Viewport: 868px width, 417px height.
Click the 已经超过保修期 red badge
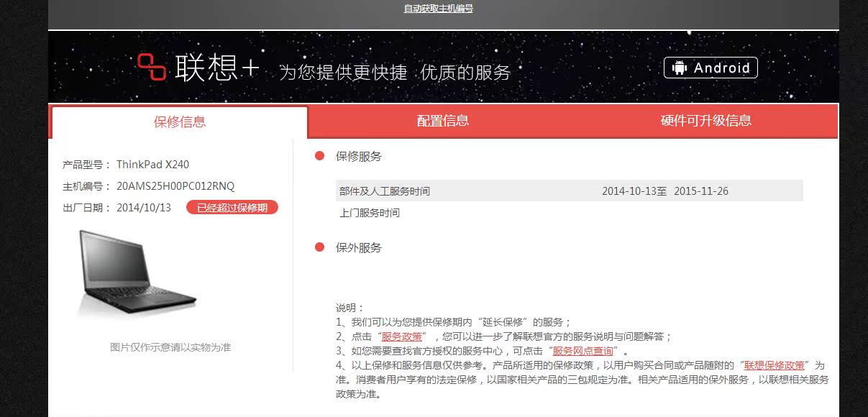(232, 208)
